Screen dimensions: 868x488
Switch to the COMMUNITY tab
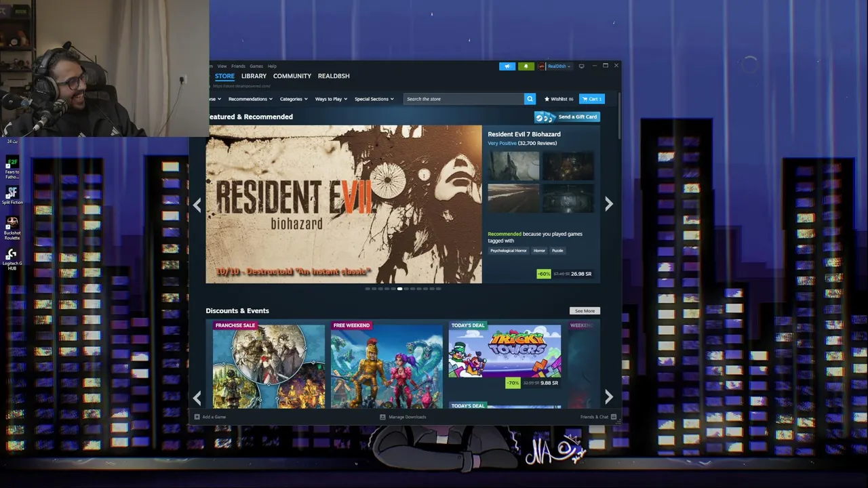(292, 76)
